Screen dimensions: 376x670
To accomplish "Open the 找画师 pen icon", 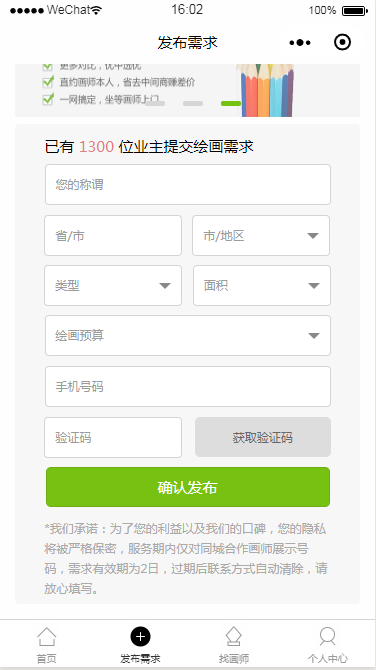I will click(234, 637).
